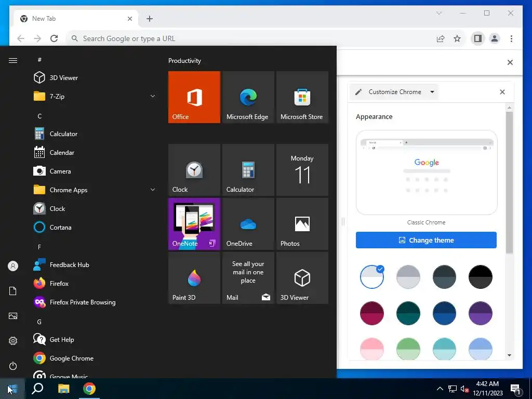Jump to the C letter group

point(39,116)
